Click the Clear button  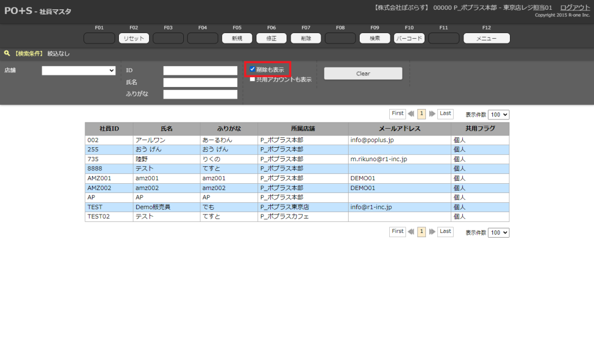click(x=363, y=74)
